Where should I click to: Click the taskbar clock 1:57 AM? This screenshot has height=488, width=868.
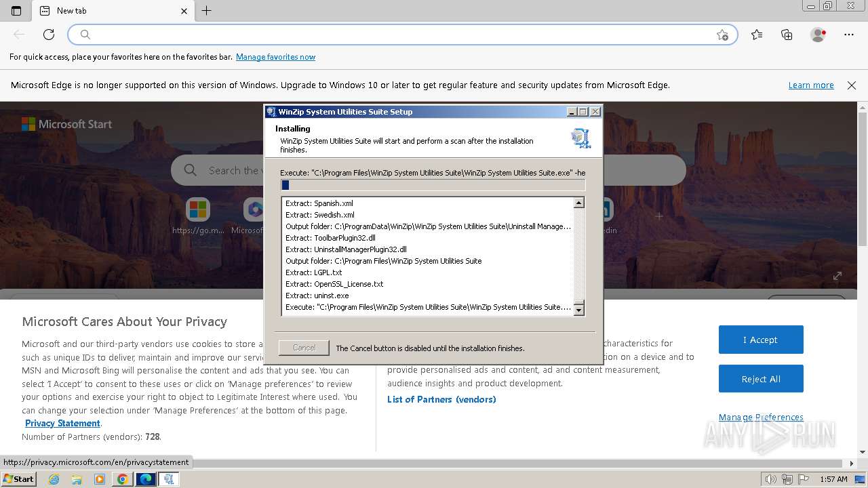[833, 479]
